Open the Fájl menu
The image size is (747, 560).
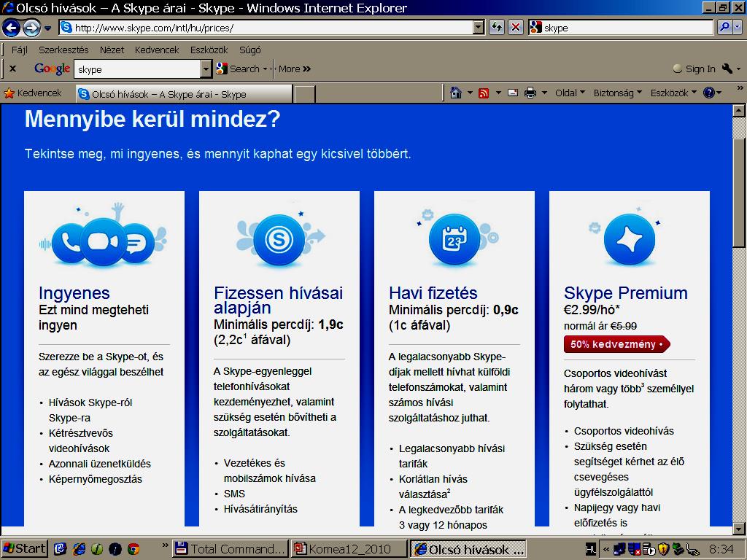[20, 50]
